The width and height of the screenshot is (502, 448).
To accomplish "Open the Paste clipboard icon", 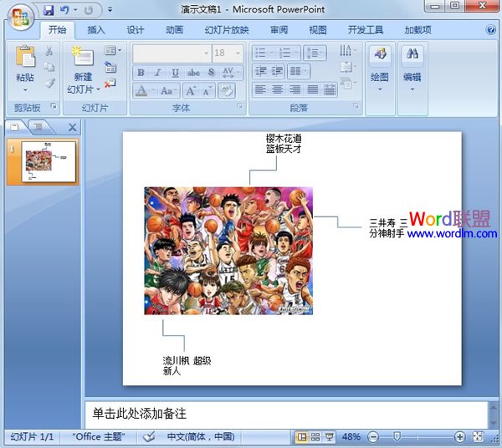I will click(24, 57).
